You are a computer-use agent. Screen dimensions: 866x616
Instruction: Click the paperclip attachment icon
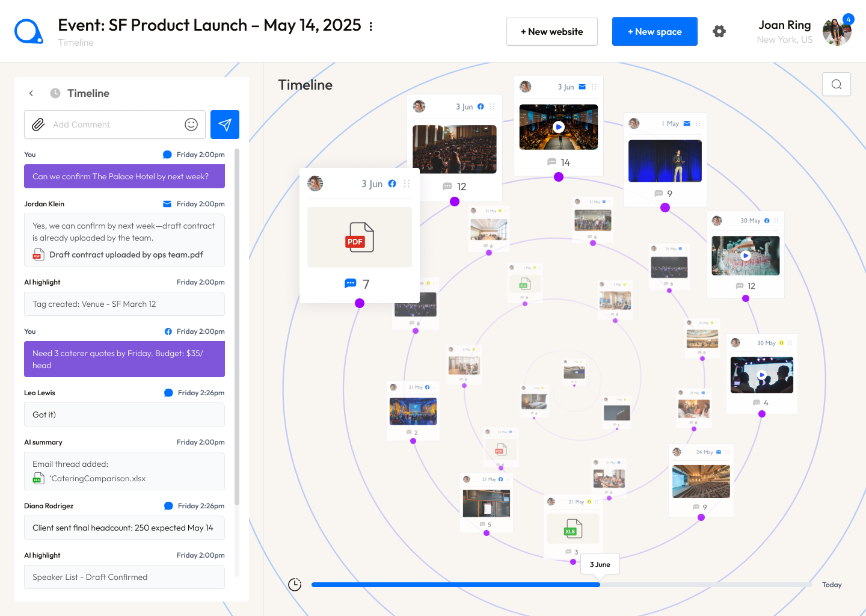point(38,125)
